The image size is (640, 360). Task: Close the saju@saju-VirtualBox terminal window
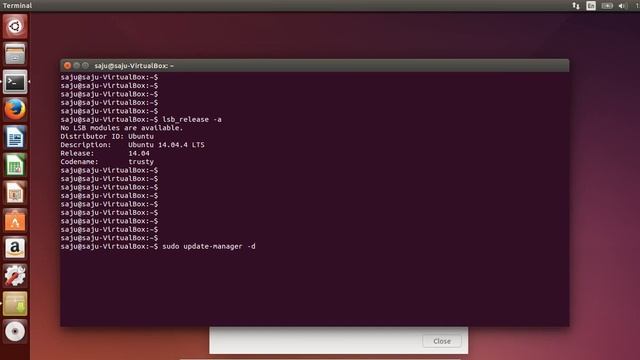(67, 65)
